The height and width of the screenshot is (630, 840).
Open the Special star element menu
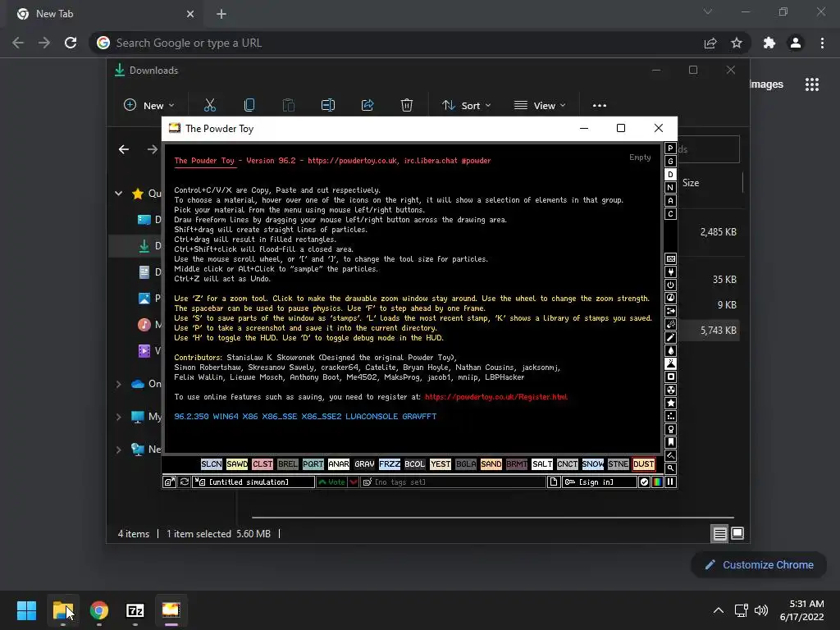(x=670, y=403)
